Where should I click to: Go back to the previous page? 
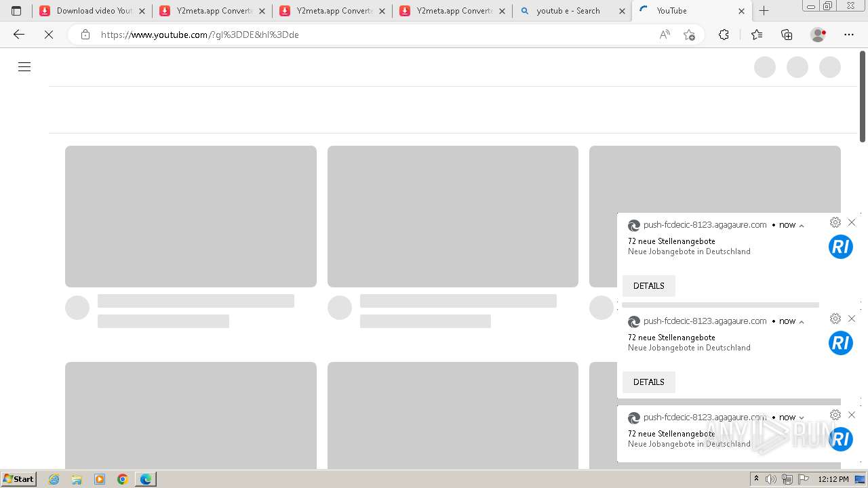(x=19, y=35)
